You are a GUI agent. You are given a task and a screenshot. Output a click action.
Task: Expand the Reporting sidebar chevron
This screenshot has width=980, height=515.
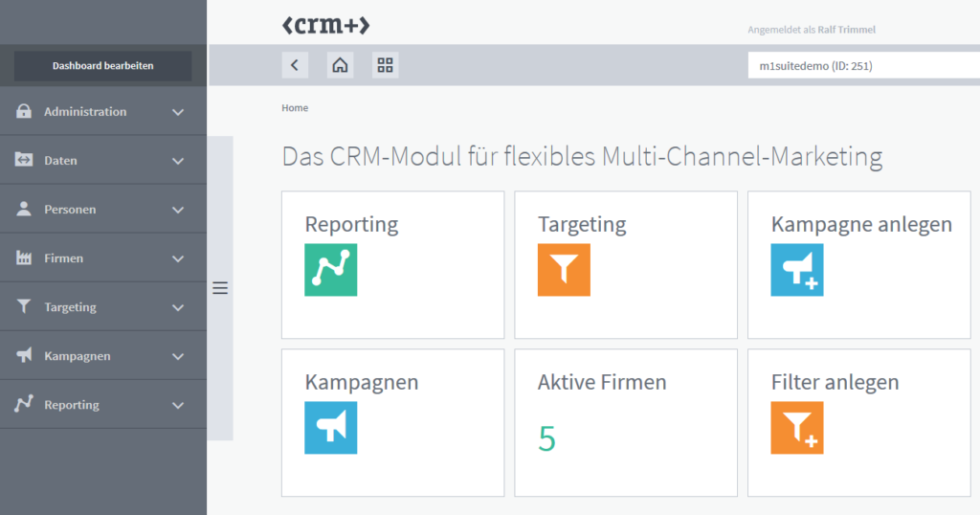[178, 405]
